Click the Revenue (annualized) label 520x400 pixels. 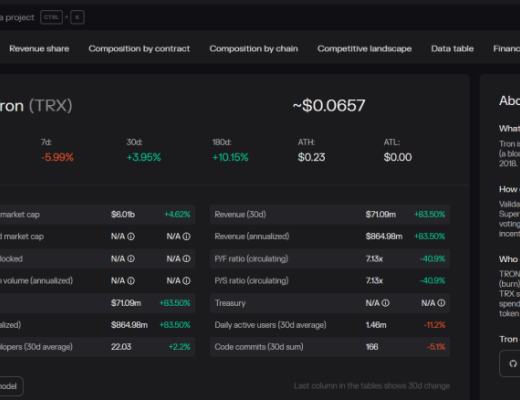pos(252,236)
